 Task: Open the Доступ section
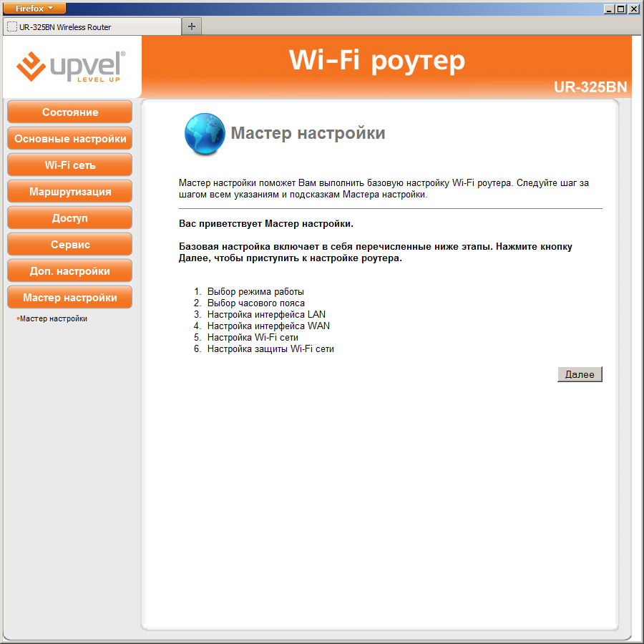coord(70,218)
